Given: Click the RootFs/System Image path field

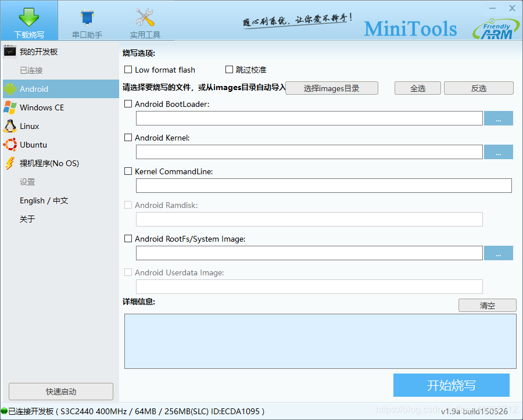Looking at the screenshot, I should (309, 253).
